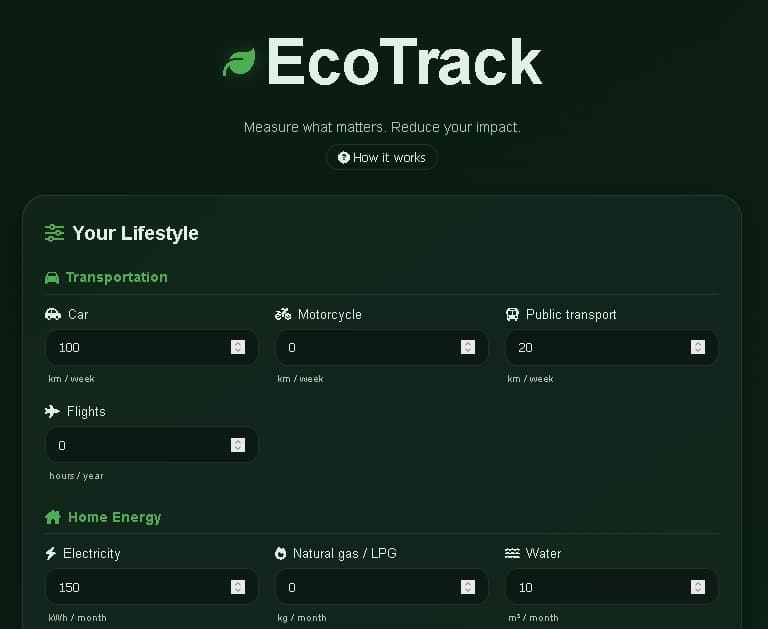Click the 'Measure what matters' tagline
Screen dimensions: 768x629
coord(382,127)
